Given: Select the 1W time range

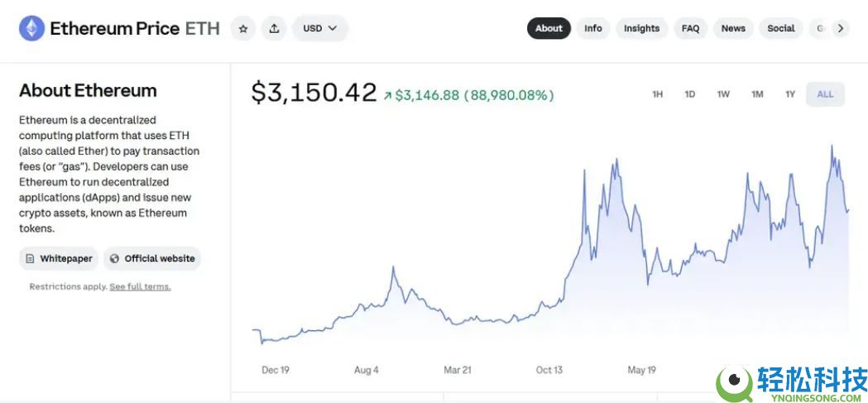Looking at the screenshot, I should tap(723, 94).
